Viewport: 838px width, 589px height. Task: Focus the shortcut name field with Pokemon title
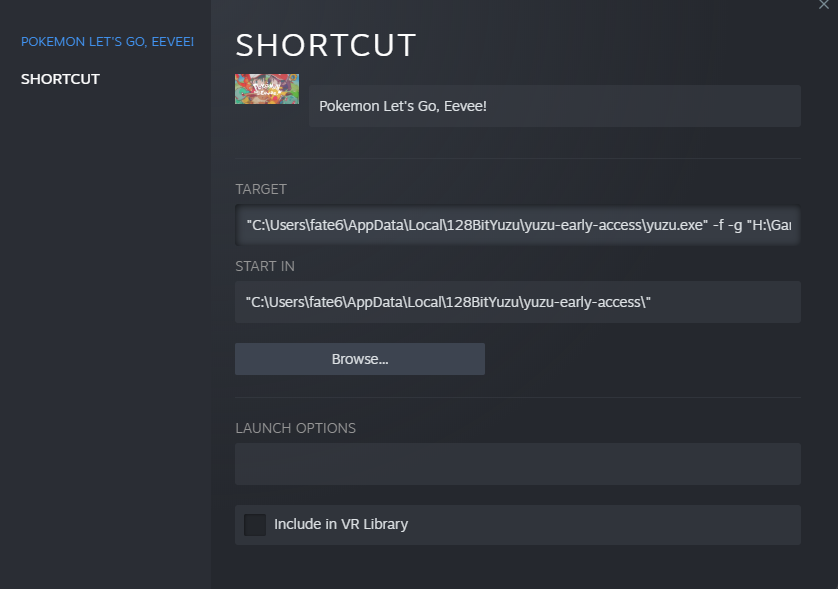coord(555,106)
